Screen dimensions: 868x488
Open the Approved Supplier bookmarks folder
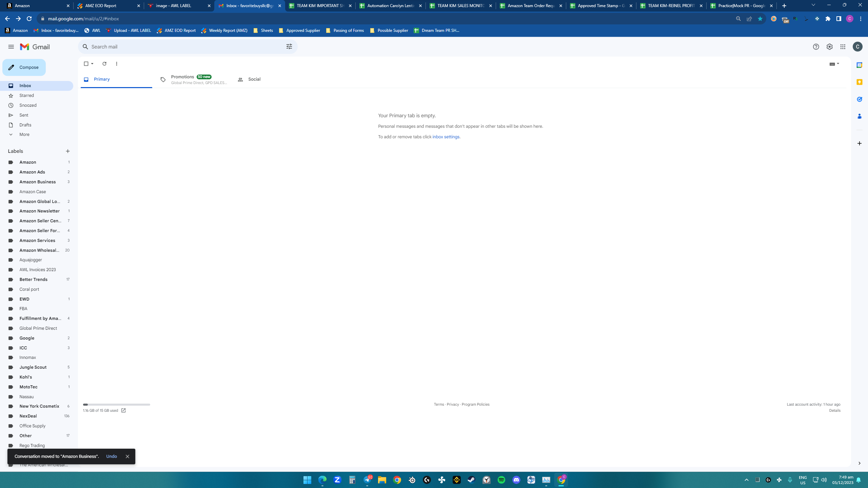pyautogui.click(x=299, y=30)
